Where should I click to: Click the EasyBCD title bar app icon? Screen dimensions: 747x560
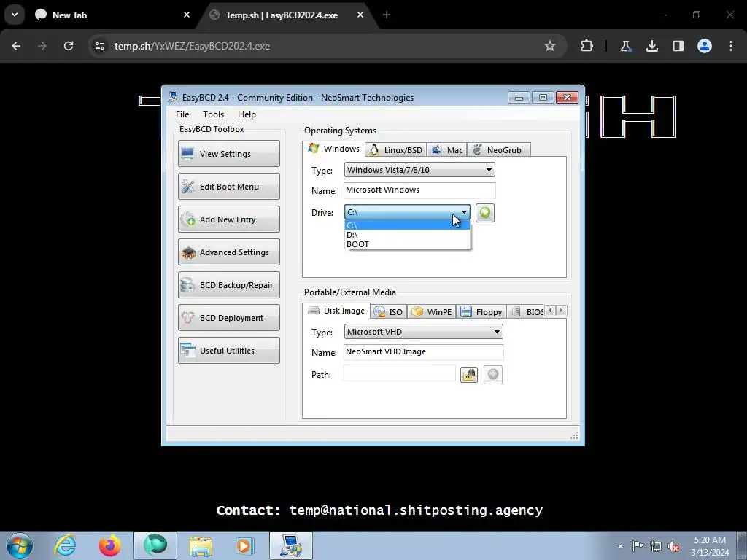[x=173, y=97]
